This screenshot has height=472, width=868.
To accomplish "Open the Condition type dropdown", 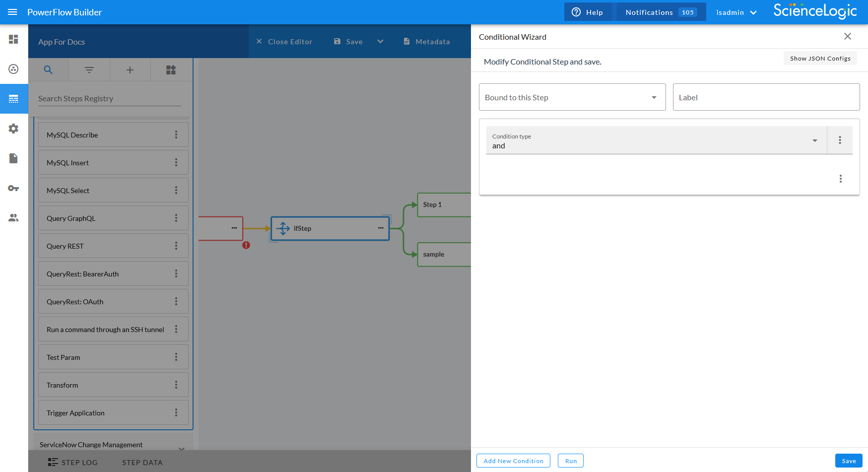I will click(656, 140).
